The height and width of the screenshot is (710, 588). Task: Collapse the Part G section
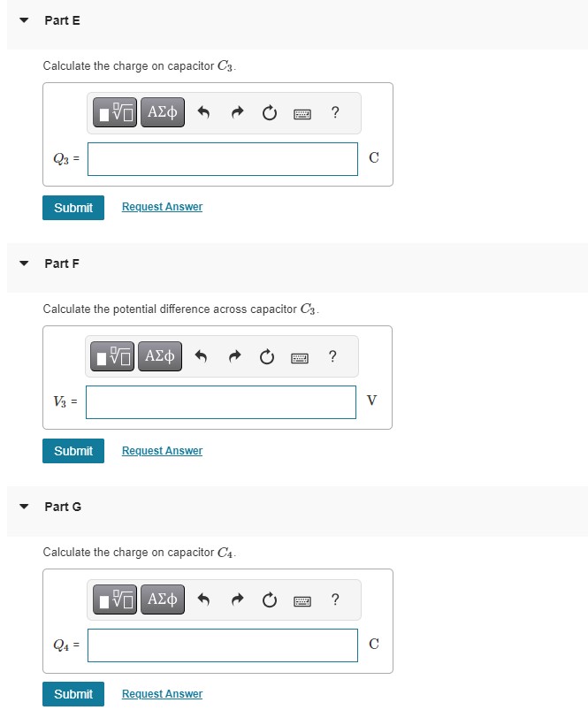tap(24, 507)
